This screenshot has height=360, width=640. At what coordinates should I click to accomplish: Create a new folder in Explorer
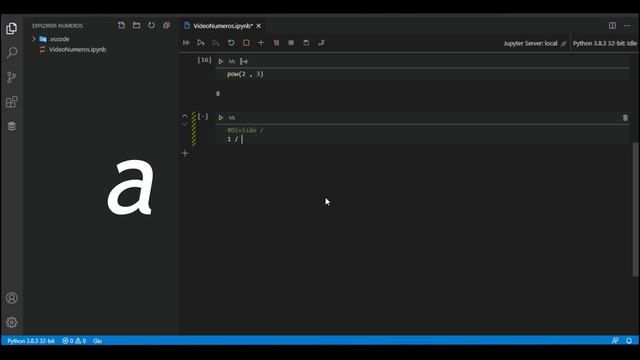pos(136,25)
